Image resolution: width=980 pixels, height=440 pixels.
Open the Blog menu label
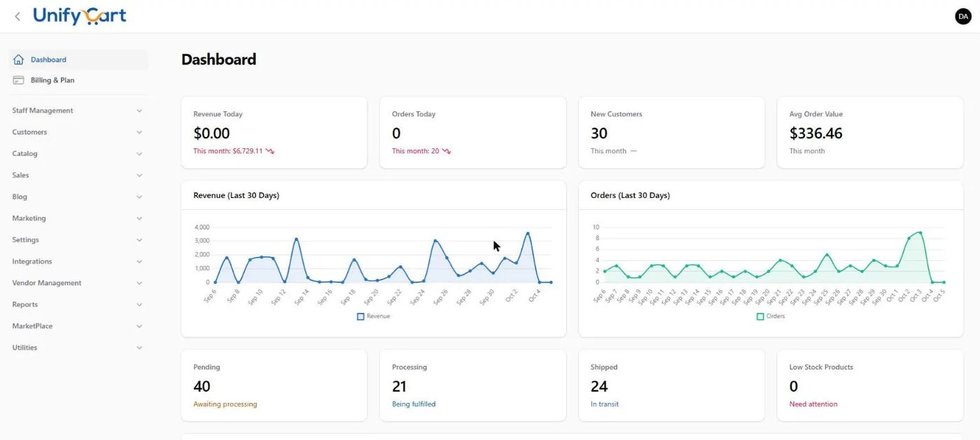(20, 197)
